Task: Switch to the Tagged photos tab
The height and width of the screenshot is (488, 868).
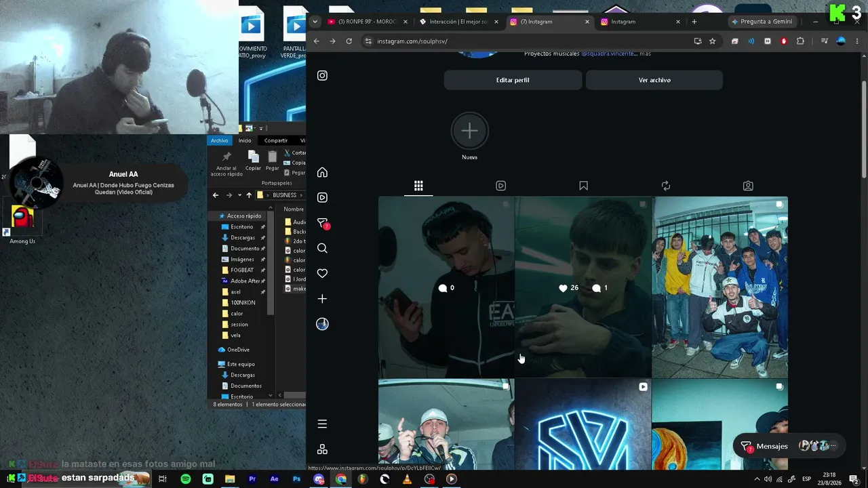Action: point(748,186)
